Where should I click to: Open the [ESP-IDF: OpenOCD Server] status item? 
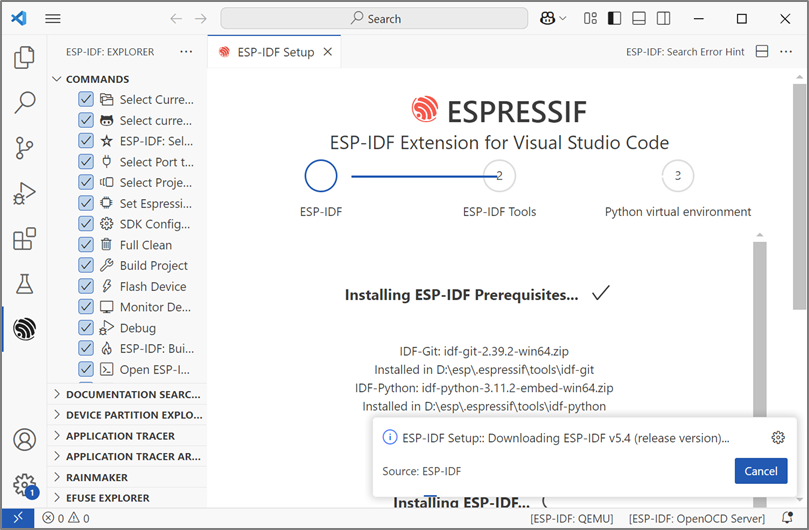[x=697, y=518]
